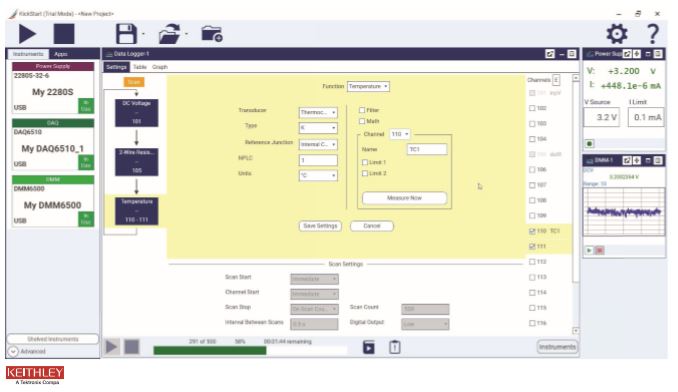The height and width of the screenshot is (392, 678).
Task: Save project with the floppy disk icon
Action: (x=126, y=34)
